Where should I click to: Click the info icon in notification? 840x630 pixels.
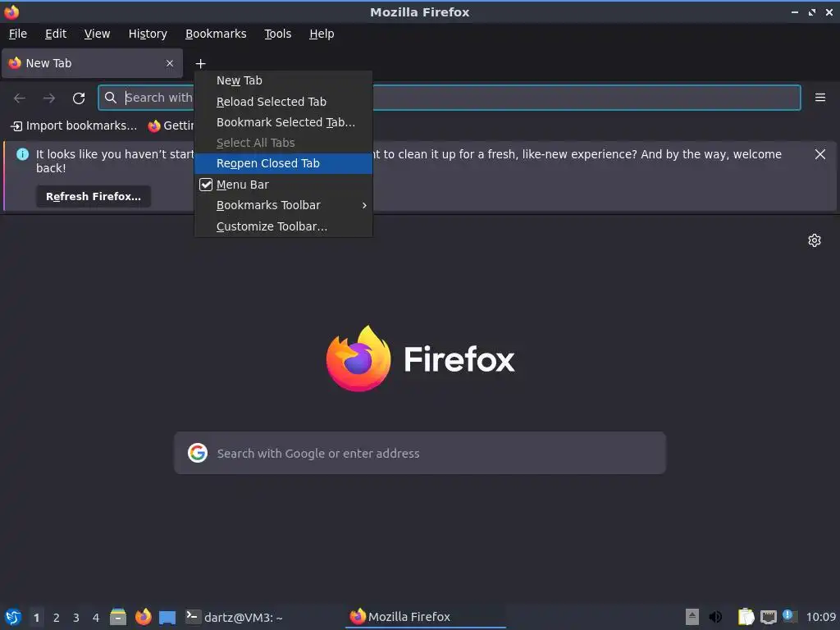coord(22,154)
